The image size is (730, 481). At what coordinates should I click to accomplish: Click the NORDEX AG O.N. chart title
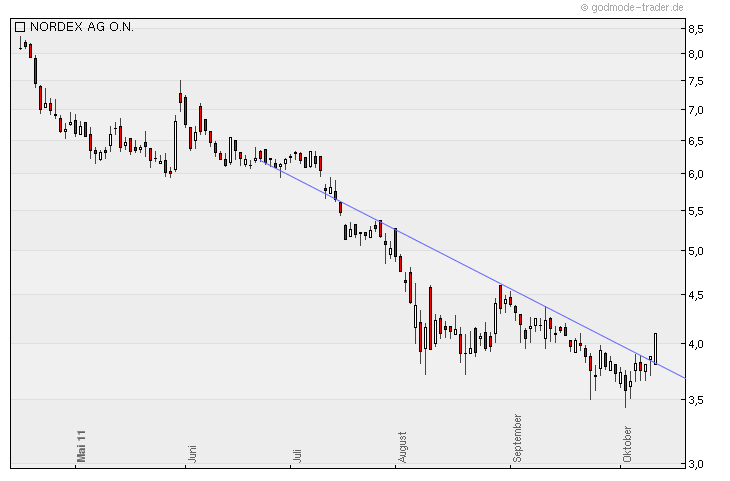tap(82, 27)
